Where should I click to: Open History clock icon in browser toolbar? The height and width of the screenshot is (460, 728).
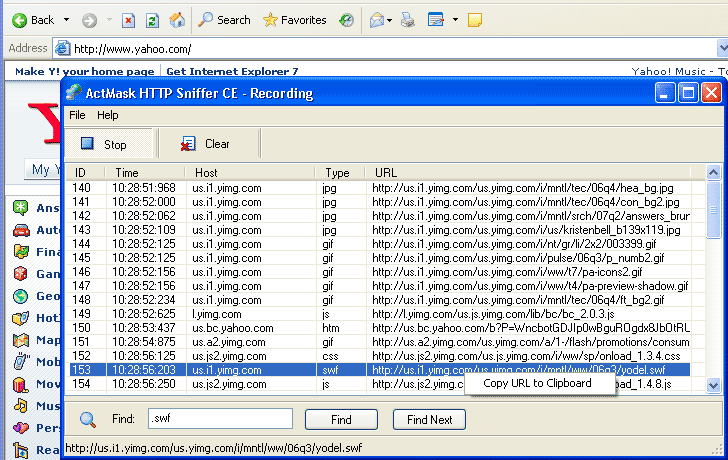coord(346,20)
